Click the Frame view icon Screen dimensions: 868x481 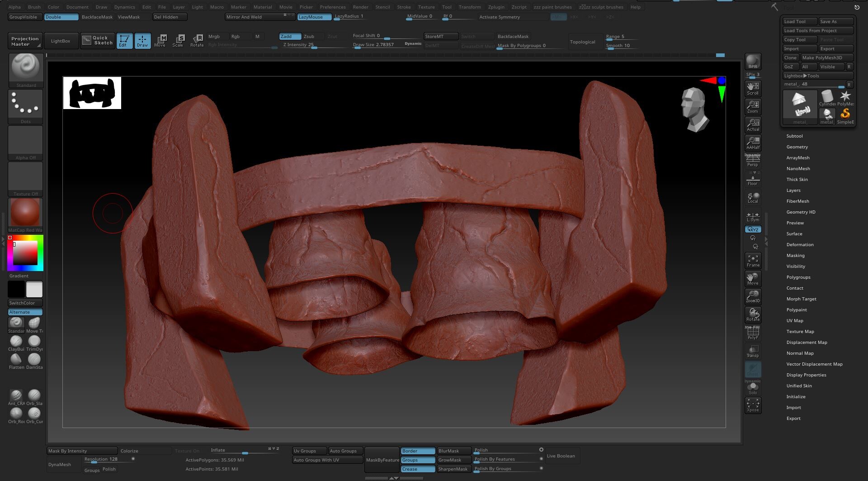753,260
